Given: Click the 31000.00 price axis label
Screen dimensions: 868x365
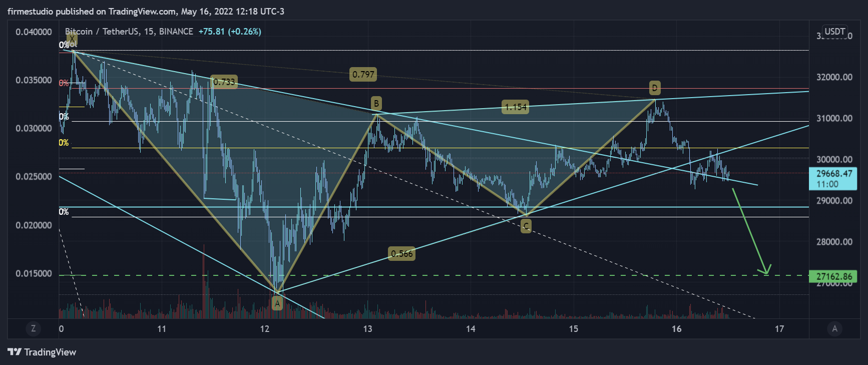Looking at the screenshot, I should click(834, 119).
